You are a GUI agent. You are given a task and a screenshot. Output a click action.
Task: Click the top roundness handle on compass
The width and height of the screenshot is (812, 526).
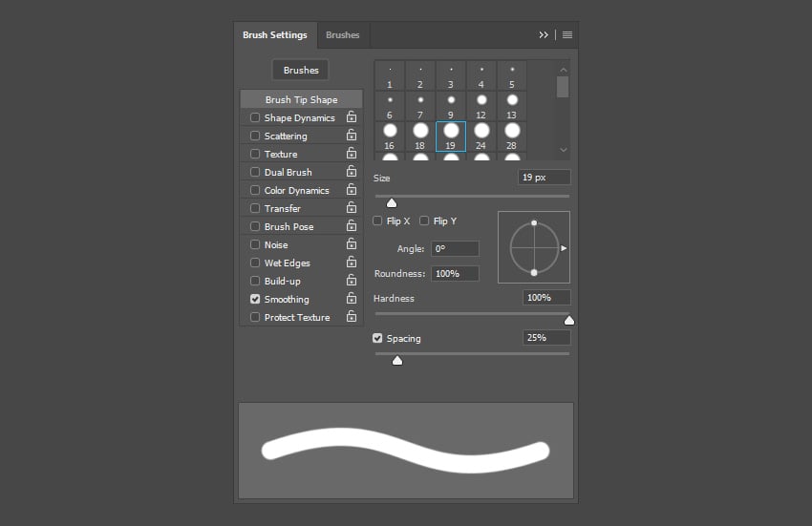(534, 223)
